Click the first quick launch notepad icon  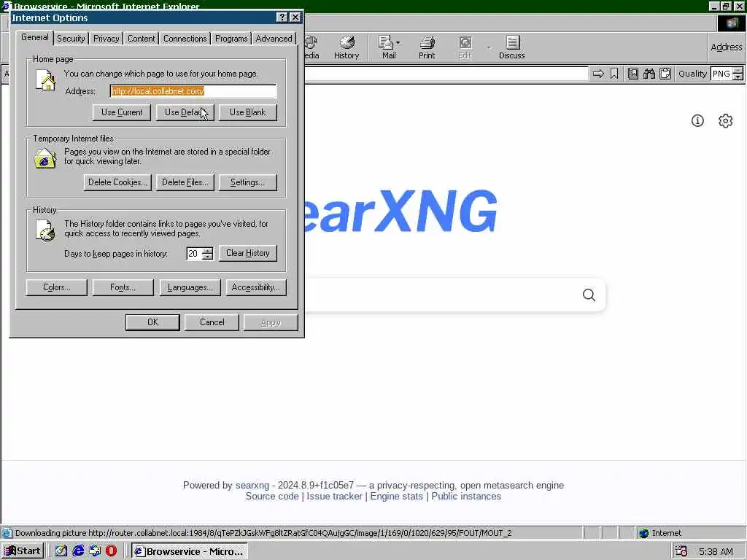point(61,551)
